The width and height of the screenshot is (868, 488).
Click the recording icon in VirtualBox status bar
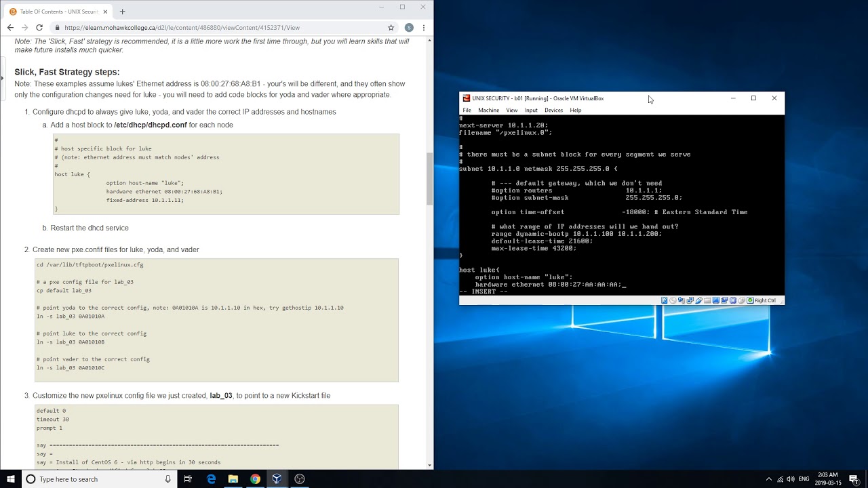[x=724, y=300]
